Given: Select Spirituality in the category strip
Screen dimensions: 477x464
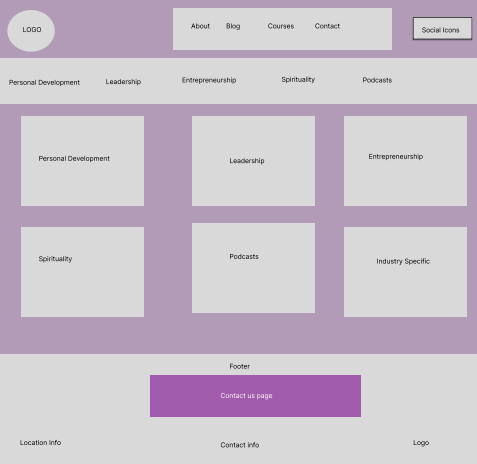Looking at the screenshot, I should (x=298, y=79).
